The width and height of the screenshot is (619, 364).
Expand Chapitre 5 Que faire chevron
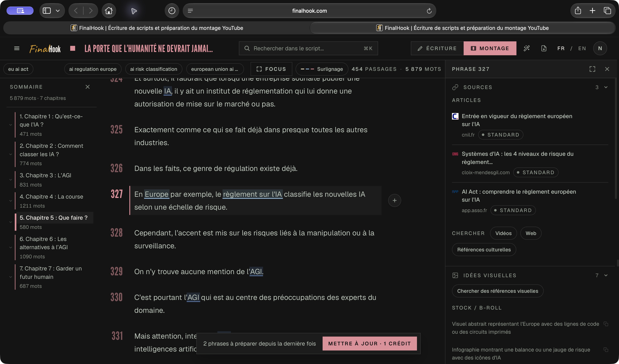11,222
